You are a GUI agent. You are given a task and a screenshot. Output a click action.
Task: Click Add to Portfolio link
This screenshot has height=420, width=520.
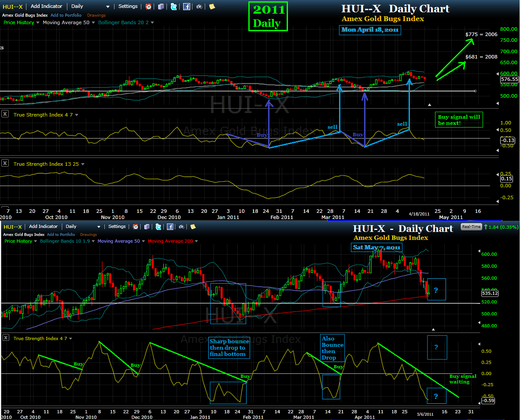(66, 15)
